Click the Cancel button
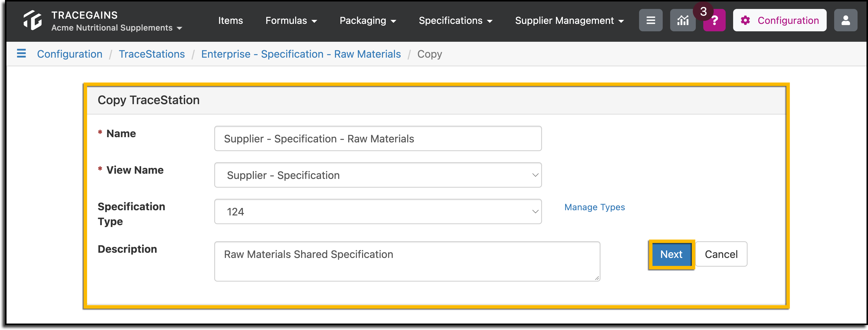Screen dimensions: 868x330 (721, 254)
